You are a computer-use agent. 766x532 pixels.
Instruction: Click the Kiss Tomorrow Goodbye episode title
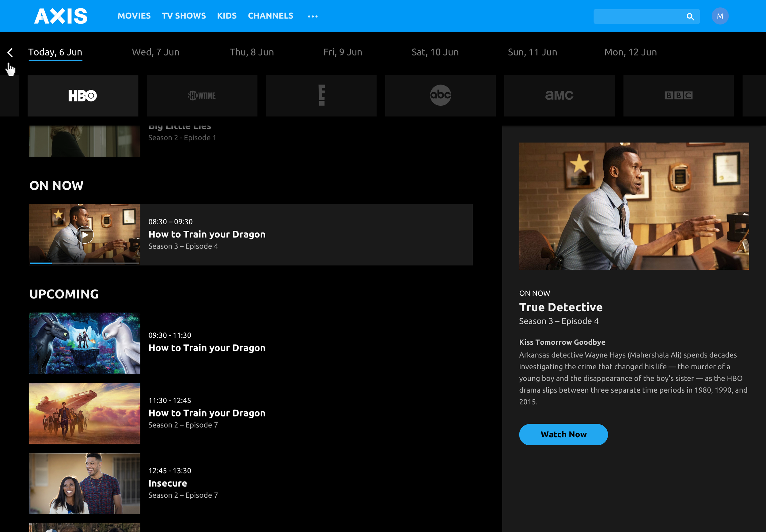[x=562, y=342]
